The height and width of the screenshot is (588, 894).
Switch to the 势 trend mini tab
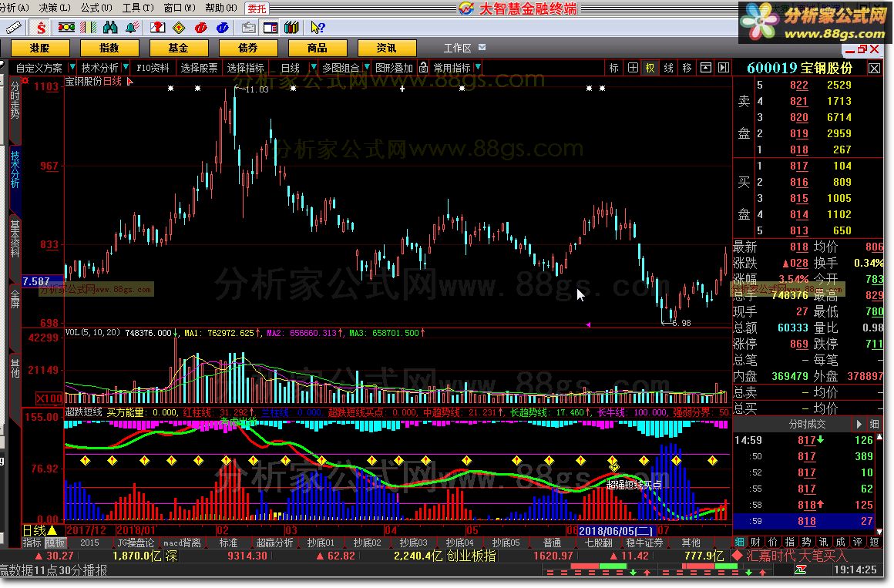coord(806,542)
